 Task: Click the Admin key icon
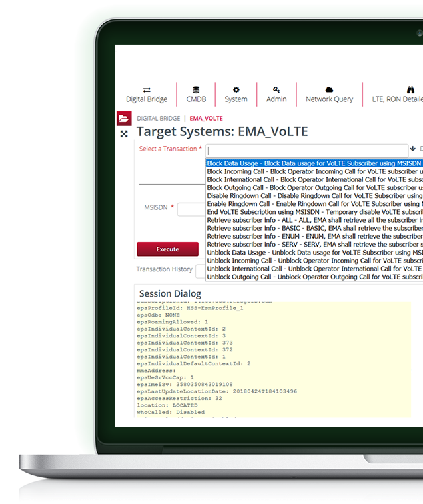[x=276, y=89]
